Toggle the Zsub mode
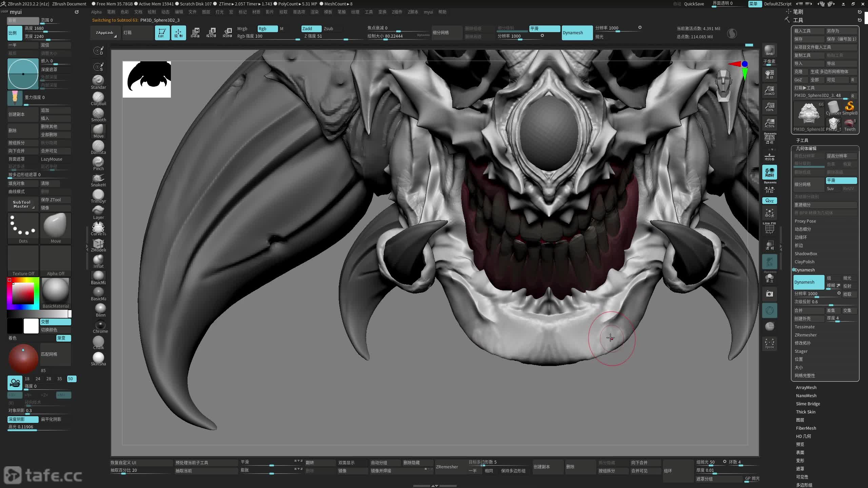Viewport: 868px width, 488px height. 328,28
